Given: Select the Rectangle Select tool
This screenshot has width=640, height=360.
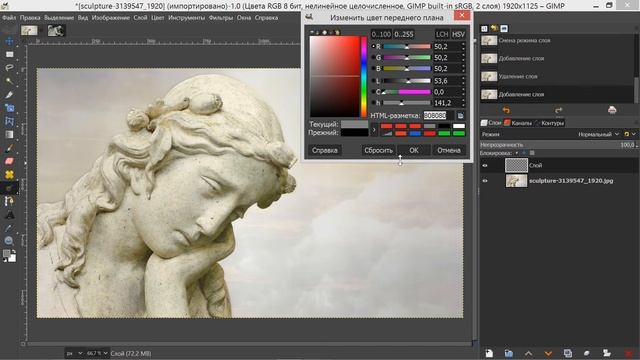Looking at the screenshot, I should click(9, 54).
